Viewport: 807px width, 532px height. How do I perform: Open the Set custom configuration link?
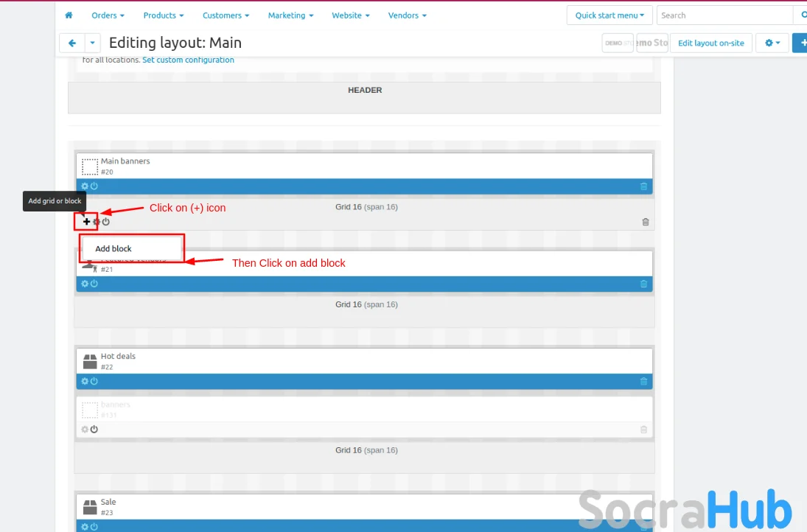tap(188, 60)
